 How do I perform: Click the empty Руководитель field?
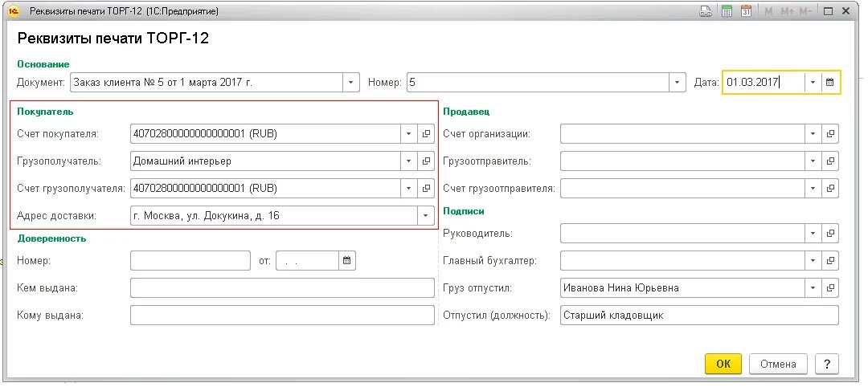[682, 233]
